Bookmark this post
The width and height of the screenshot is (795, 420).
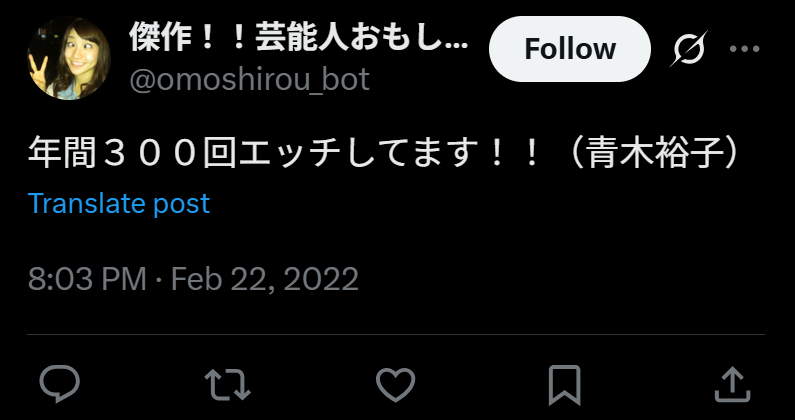point(564,385)
